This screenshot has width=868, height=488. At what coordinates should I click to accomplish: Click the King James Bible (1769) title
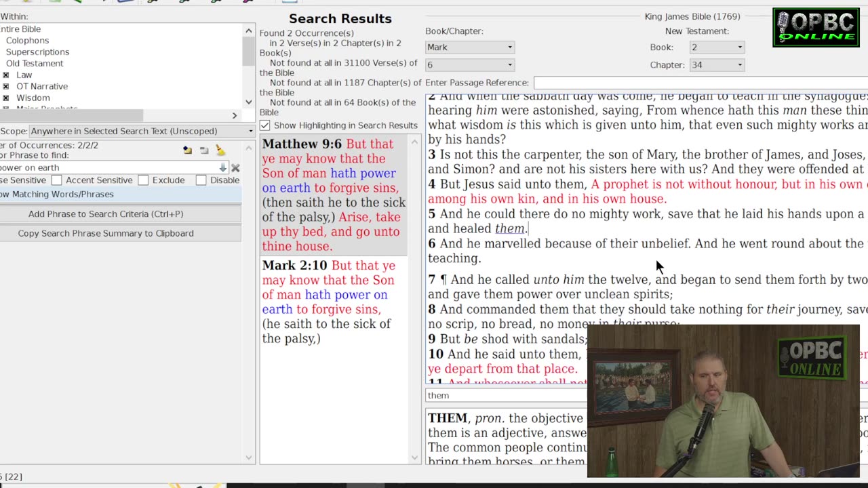(692, 16)
